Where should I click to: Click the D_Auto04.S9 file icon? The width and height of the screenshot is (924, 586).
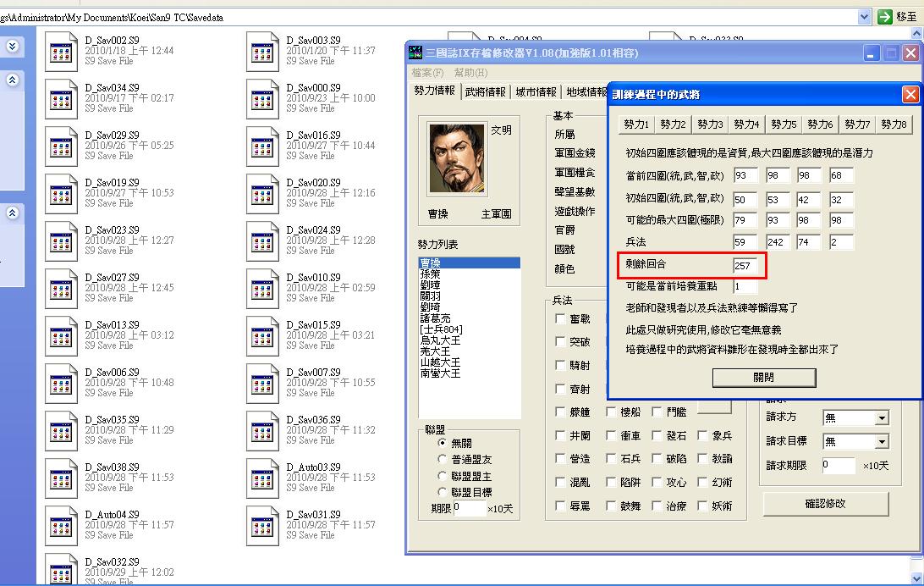(60, 525)
